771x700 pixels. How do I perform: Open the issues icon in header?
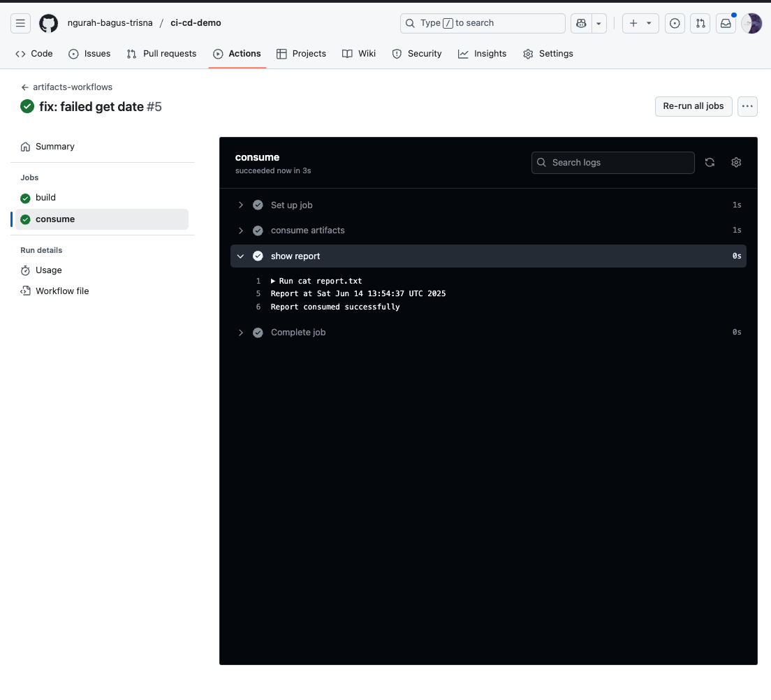[x=675, y=23]
